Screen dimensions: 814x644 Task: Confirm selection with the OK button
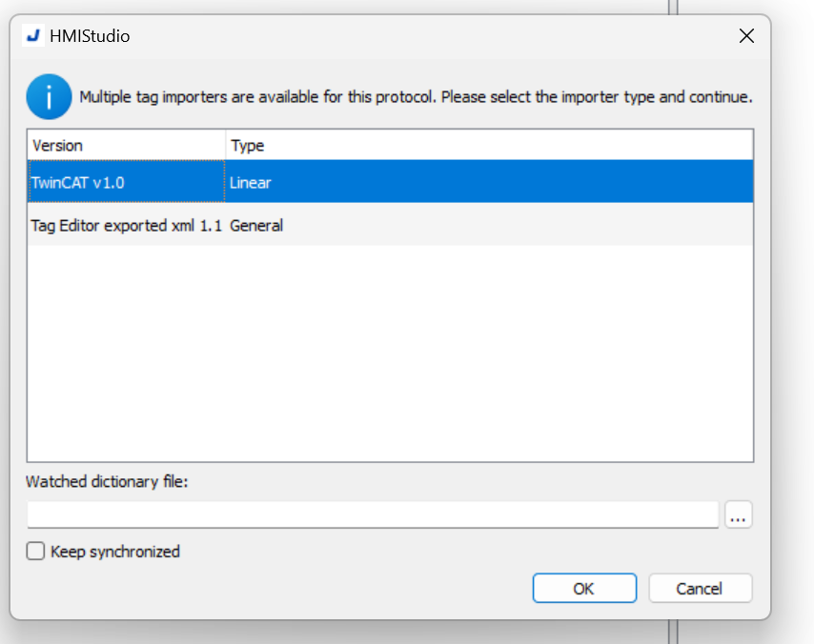point(584,588)
